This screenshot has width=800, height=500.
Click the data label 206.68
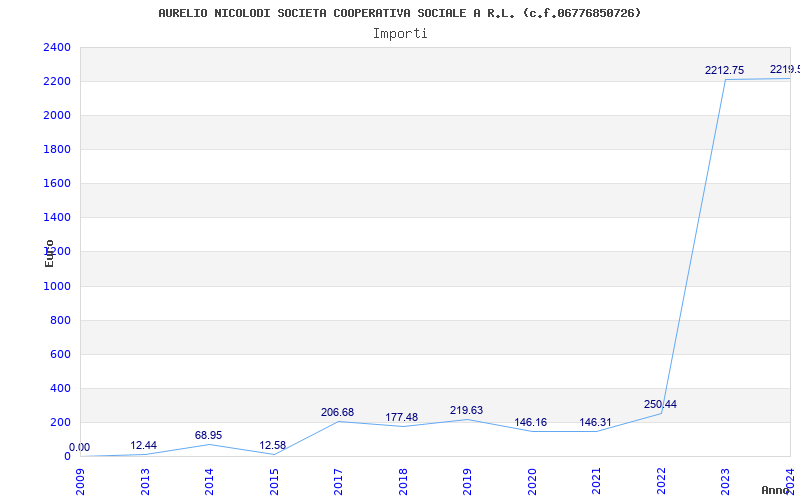click(337, 412)
